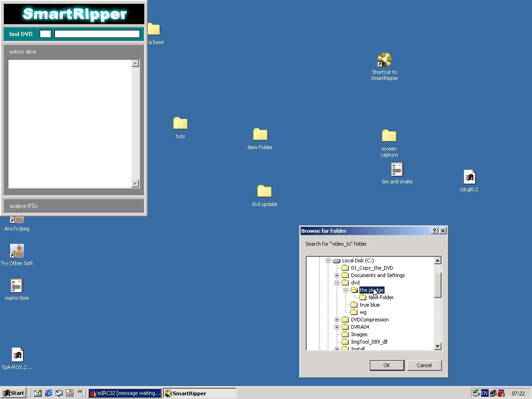The height and width of the screenshot is (399, 532).
Task: Click the help question mark in dialog title
Action: [434, 231]
